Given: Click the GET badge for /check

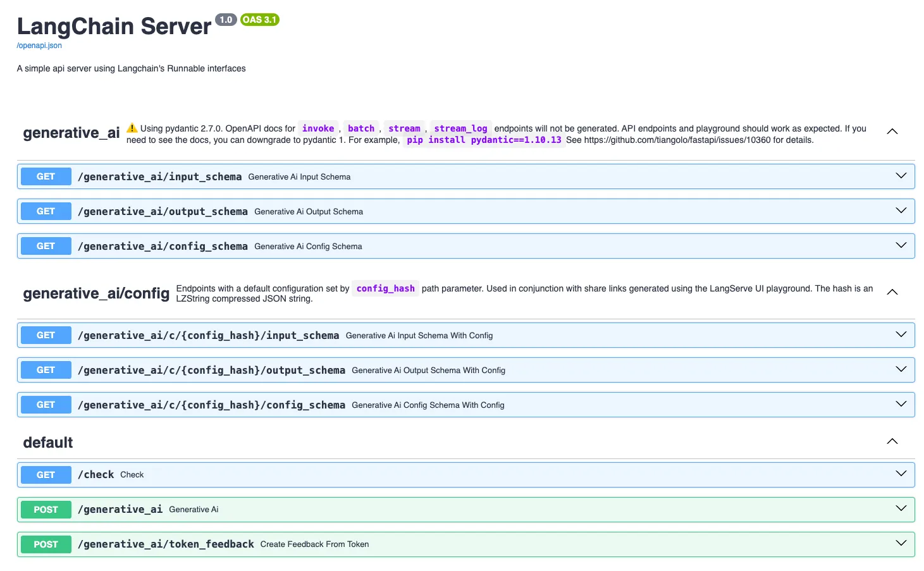Looking at the screenshot, I should pos(46,475).
